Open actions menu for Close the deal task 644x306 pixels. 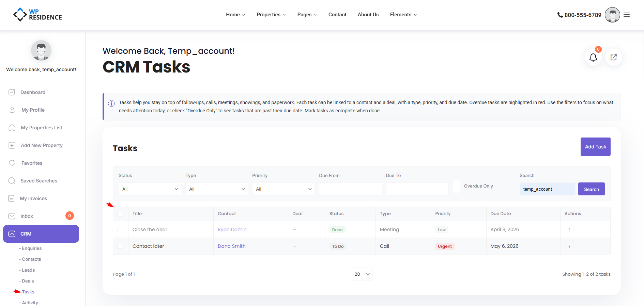click(569, 230)
